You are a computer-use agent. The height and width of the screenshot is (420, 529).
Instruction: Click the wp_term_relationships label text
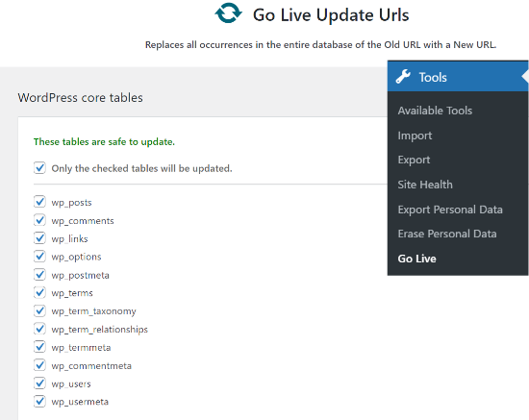pyautogui.click(x=99, y=330)
